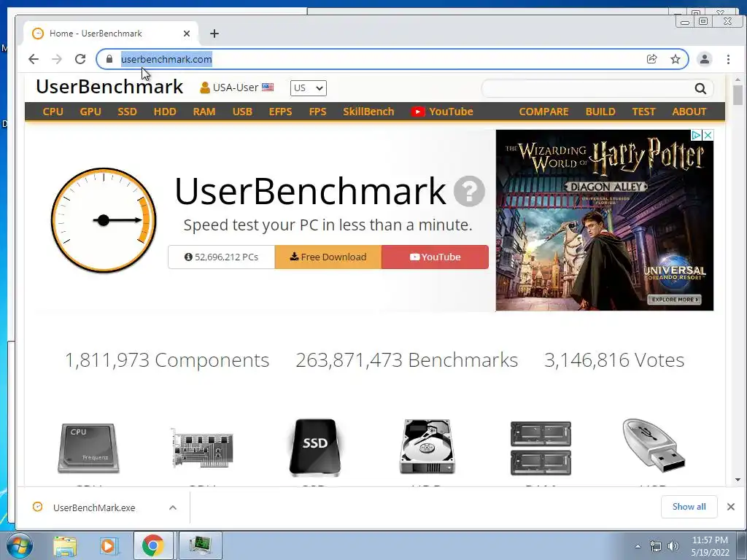
Task: Open the SSD menu item
Action: 127,112
